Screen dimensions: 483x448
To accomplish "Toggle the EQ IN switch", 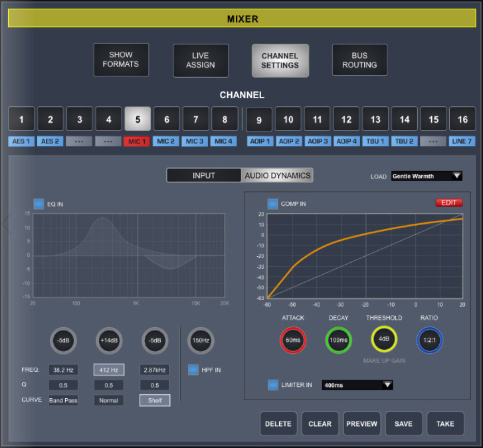I will (39, 204).
